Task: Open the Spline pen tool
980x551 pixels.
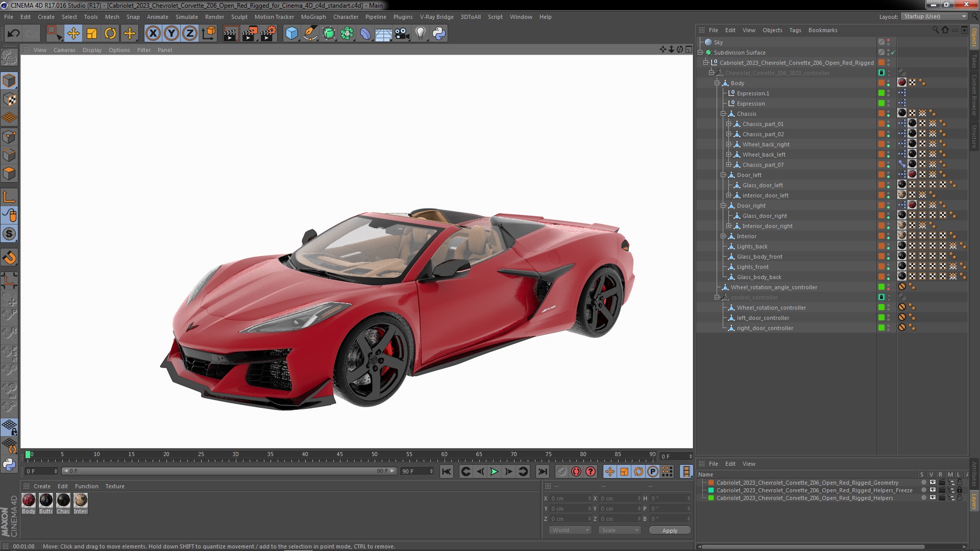Action: (x=310, y=34)
